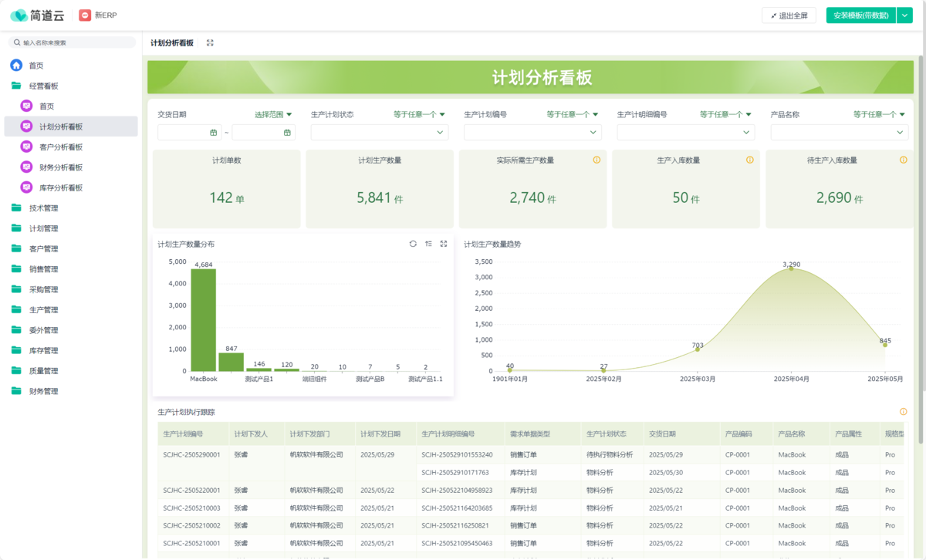Open 财务分析看板 in the sidebar
Screen dimensions: 926x560
click(71, 167)
